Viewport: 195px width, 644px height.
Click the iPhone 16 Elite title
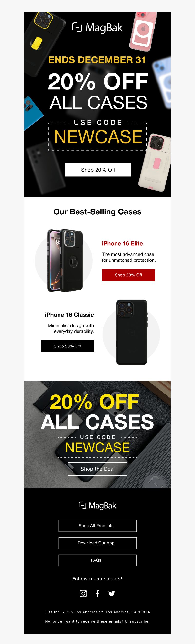click(x=122, y=243)
